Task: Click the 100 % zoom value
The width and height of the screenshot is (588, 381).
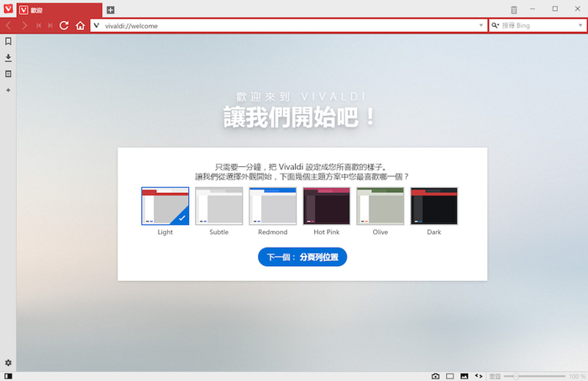Action: click(577, 376)
